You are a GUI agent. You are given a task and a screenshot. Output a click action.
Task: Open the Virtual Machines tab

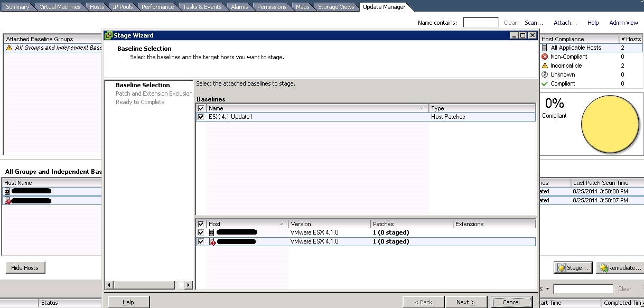(60, 7)
